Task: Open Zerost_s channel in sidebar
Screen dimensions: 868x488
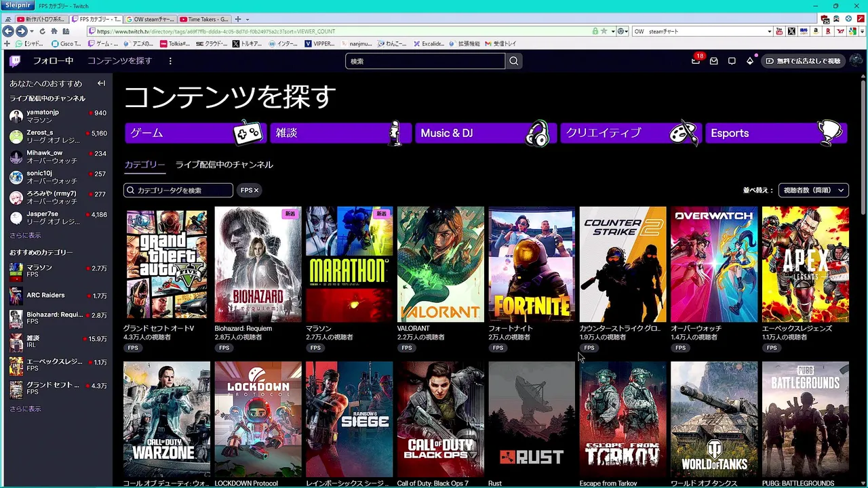Action: 57,136
